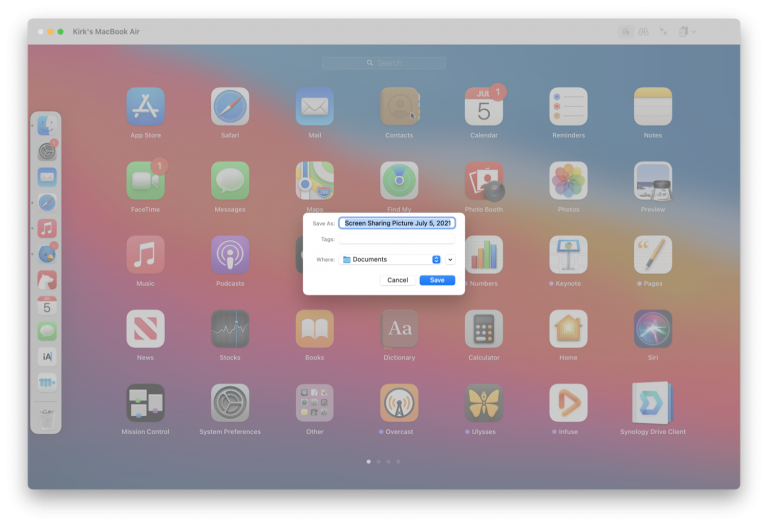Open the clipboard dropdown in toolbar
This screenshot has height=526, width=768.
tap(687, 32)
